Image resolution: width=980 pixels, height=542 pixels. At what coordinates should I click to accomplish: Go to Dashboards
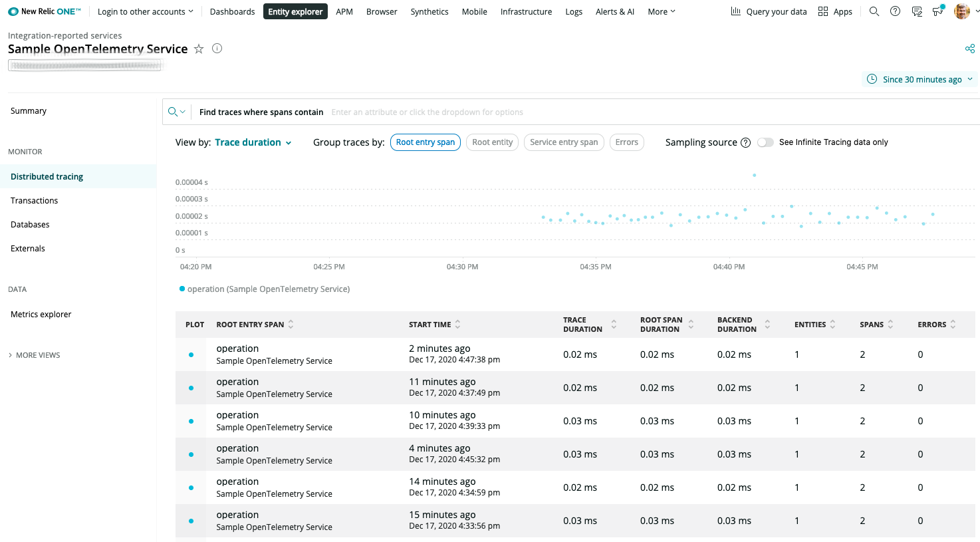click(232, 11)
